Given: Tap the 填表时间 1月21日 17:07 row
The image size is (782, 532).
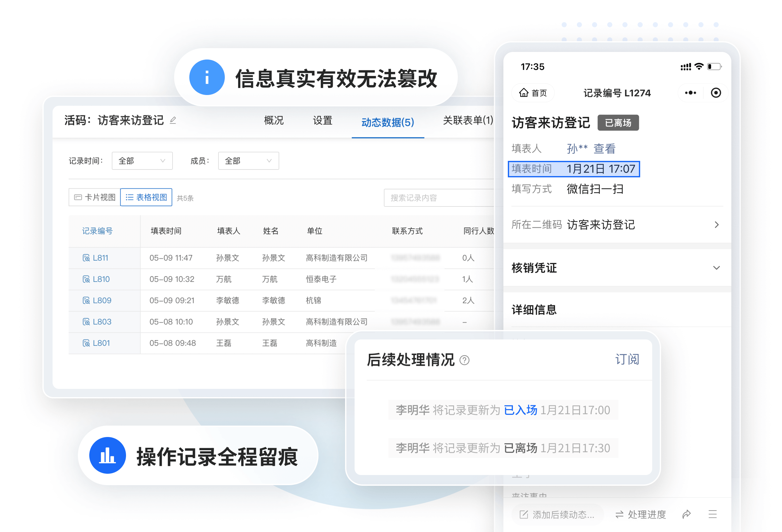Looking at the screenshot, I should click(574, 168).
